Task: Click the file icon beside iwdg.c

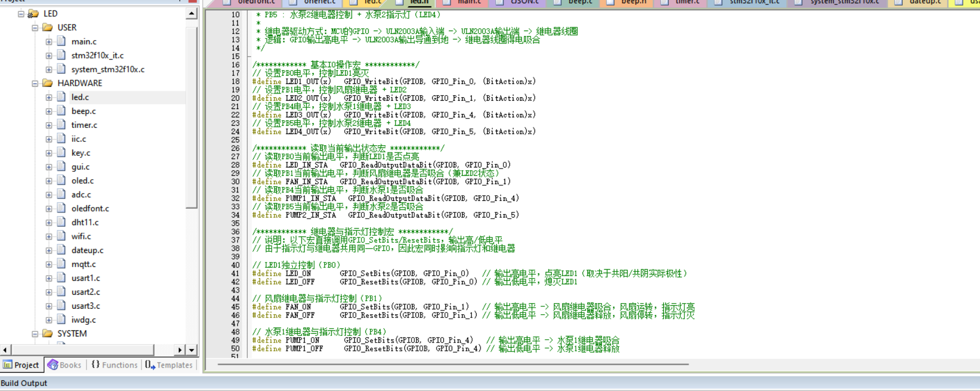Action: (61, 320)
